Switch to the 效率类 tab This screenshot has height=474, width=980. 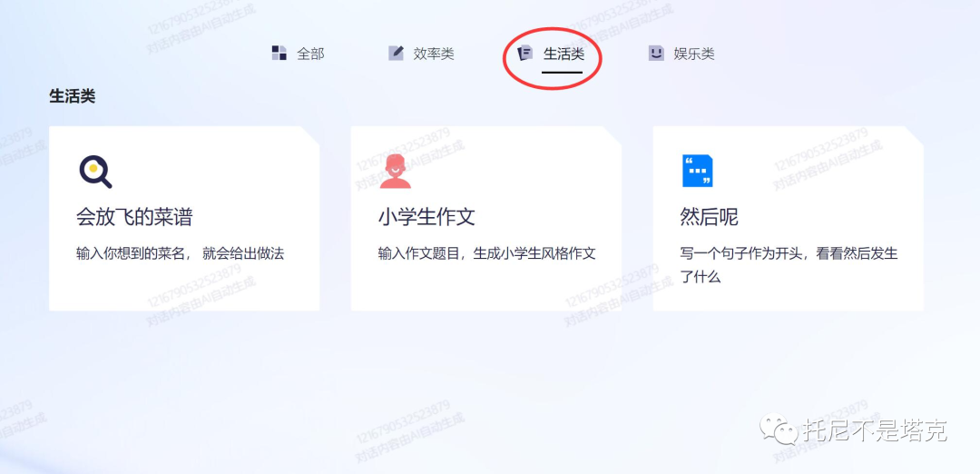[434, 54]
